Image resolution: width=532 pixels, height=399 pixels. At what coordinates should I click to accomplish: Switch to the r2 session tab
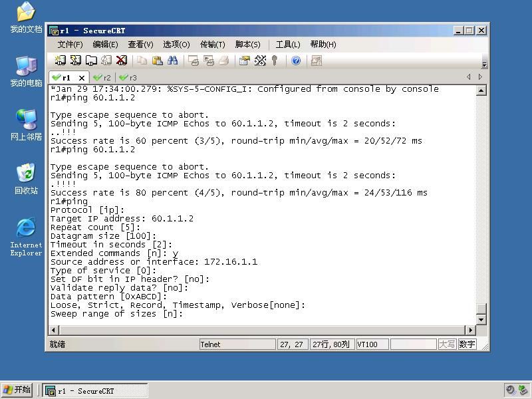click(x=102, y=78)
